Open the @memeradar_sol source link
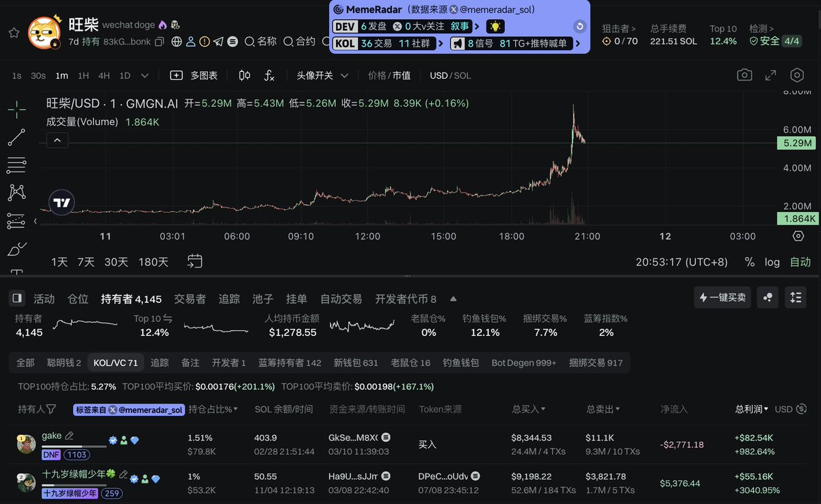The image size is (821, 504). point(499,10)
